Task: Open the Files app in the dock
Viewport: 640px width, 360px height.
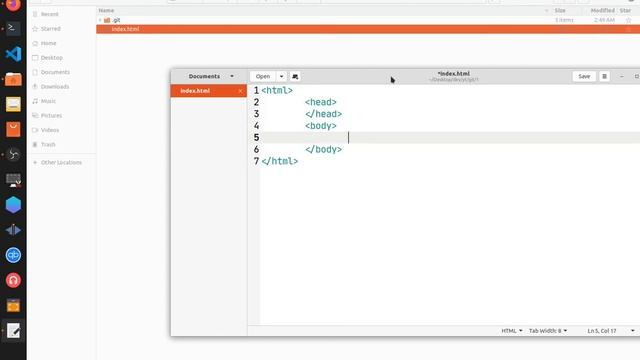Action: [13, 79]
